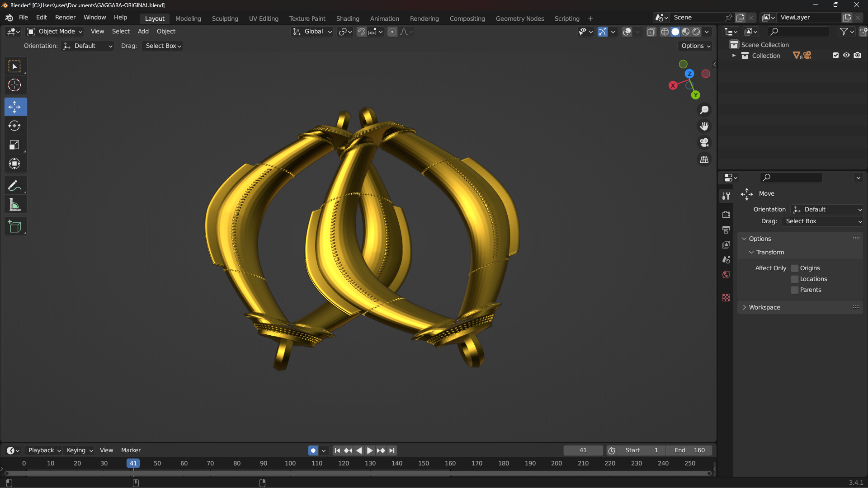This screenshot has width=868, height=488.
Task: Select the Scale tool
Action: (14, 145)
